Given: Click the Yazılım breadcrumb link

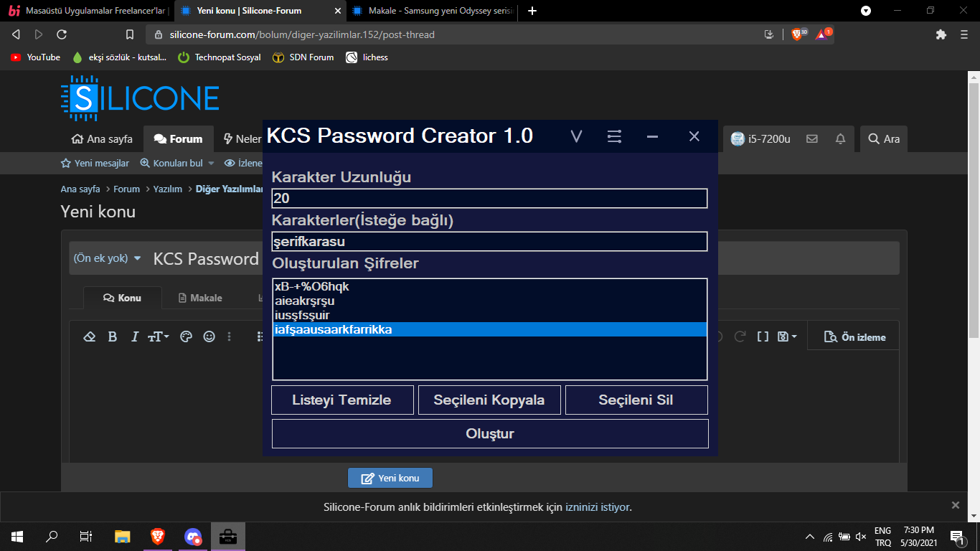Looking at the screenshot, I should [x=167, y=189].
